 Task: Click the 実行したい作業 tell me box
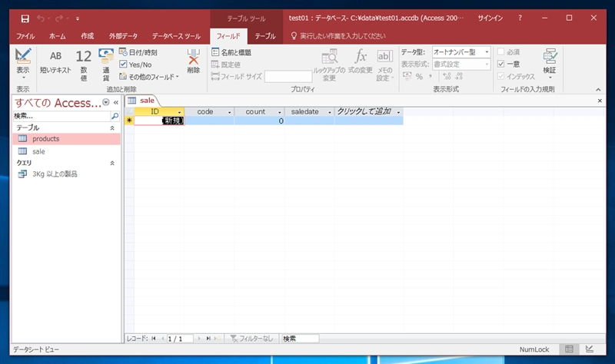pyautogui.click(x=338, y=36)
